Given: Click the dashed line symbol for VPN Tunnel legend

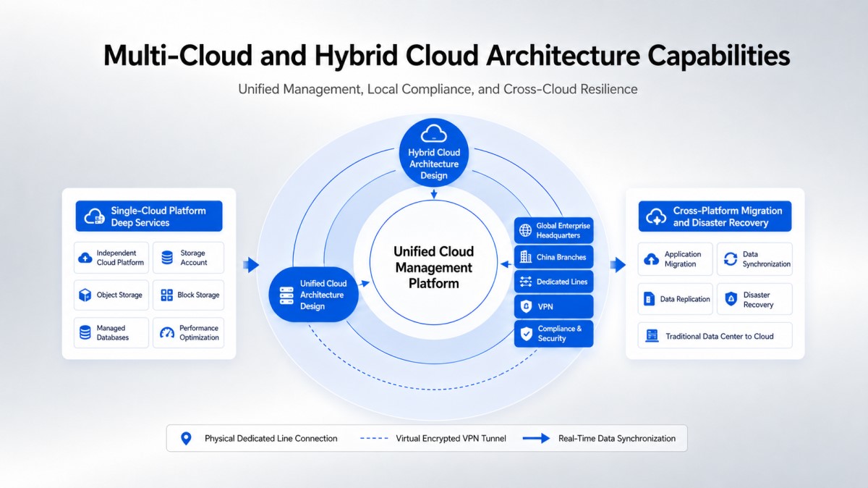Looking at the screenshot, I should point(374,438).
